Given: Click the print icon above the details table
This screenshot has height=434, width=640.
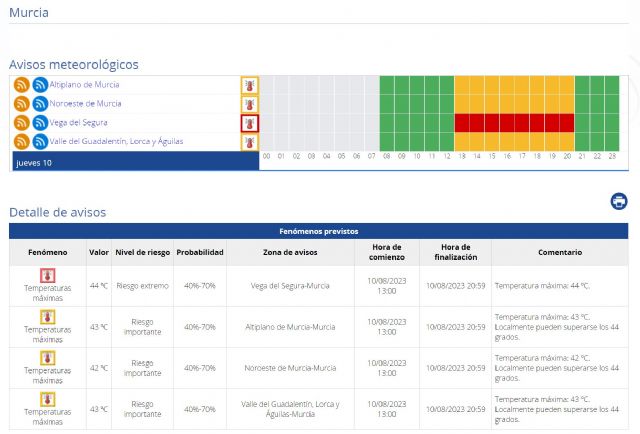Looking at the screenshot, I should coord(618,202).
